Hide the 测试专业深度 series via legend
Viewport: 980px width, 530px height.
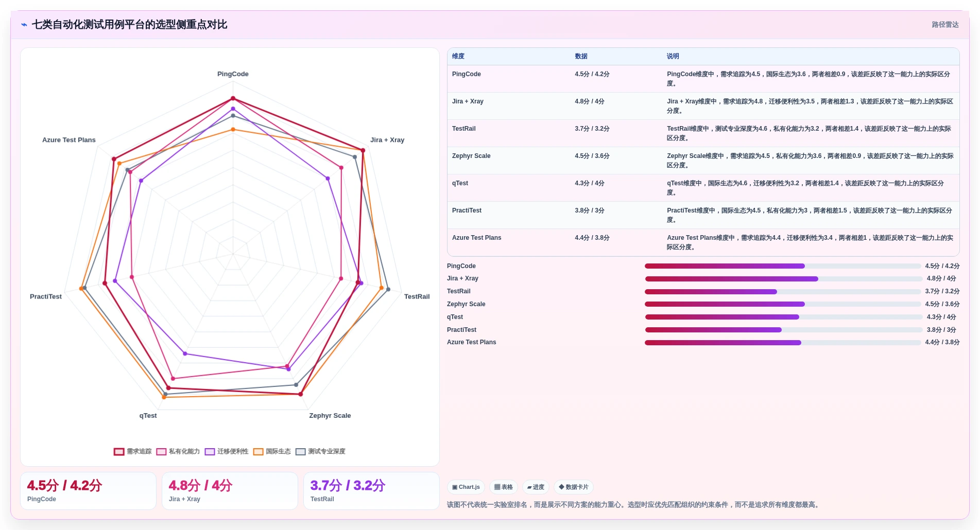click(x=320, y=451)
